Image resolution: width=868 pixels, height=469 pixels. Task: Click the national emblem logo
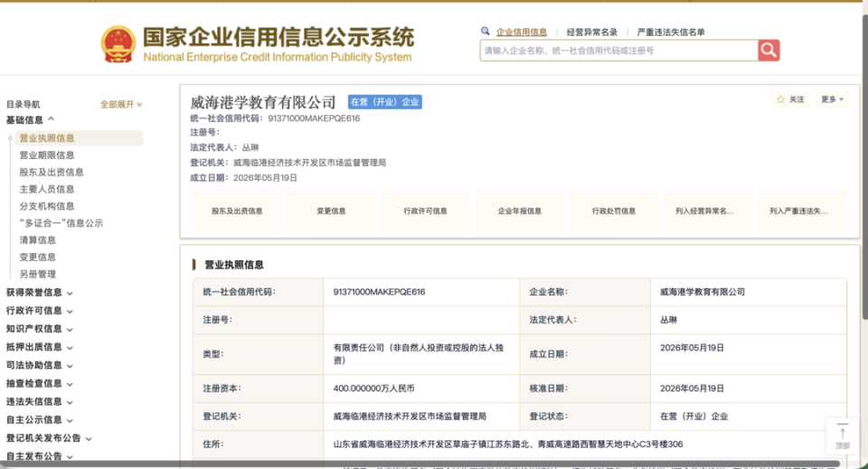click(118, 43)
